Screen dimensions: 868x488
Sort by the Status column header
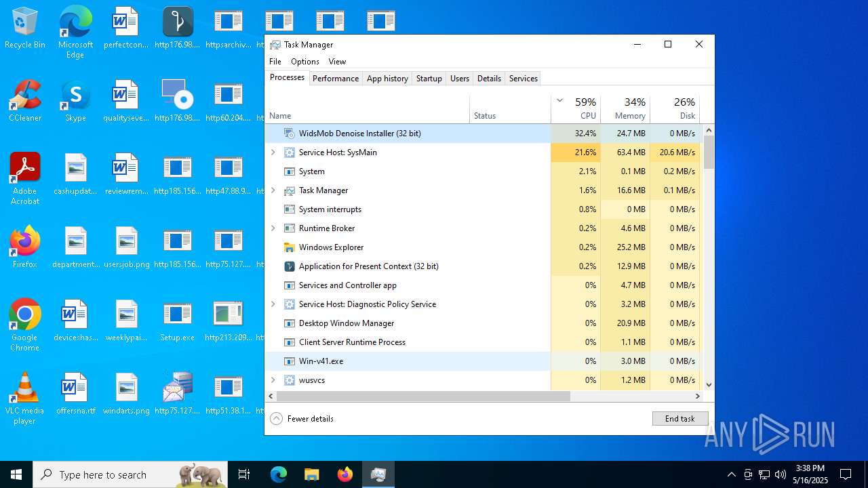tap(511, 109)
